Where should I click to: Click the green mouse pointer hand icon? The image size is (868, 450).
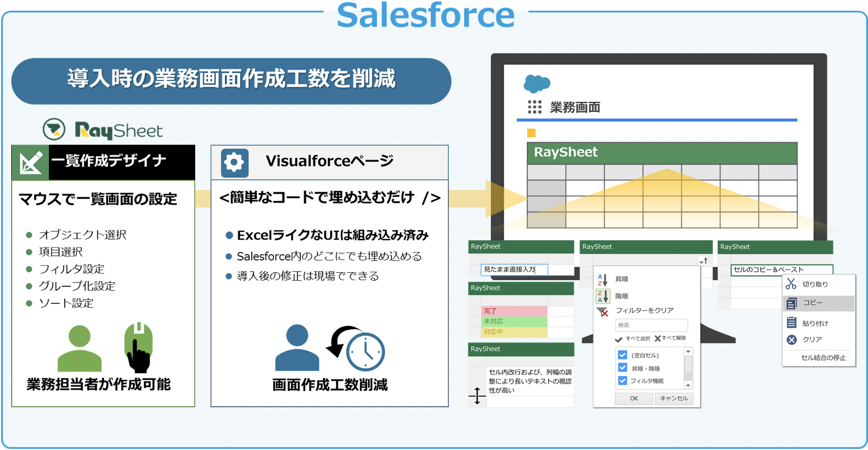point(138,347)
